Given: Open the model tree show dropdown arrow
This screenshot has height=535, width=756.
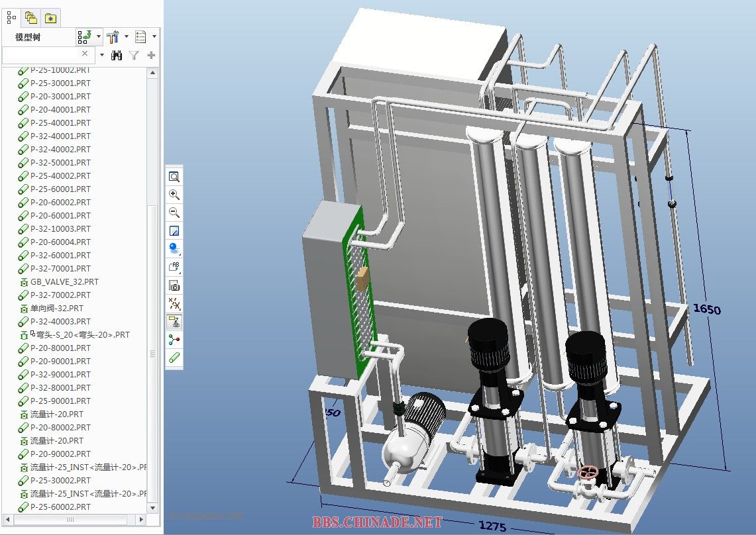Looking at the screenshot, I should [x=99, y=36].
